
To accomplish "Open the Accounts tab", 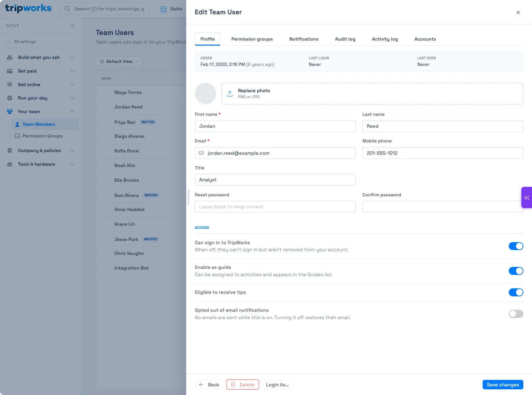I will 425,39.
